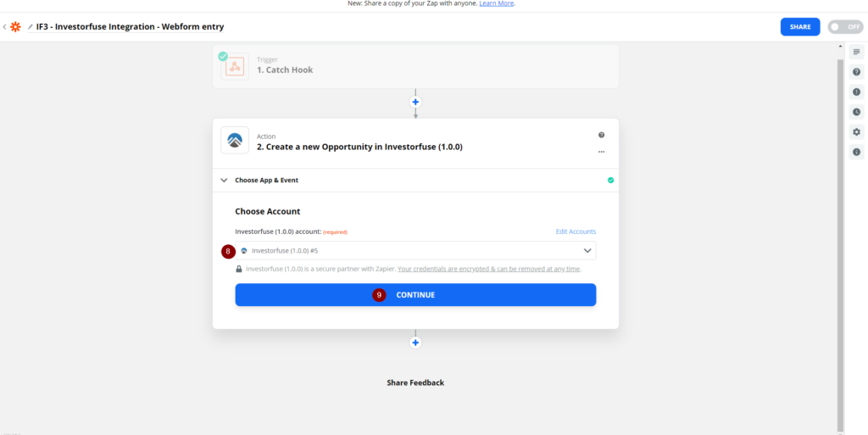Screen dimensions: 868x435
Task: Open the Edit Accounts link
Action: [576, 231]
